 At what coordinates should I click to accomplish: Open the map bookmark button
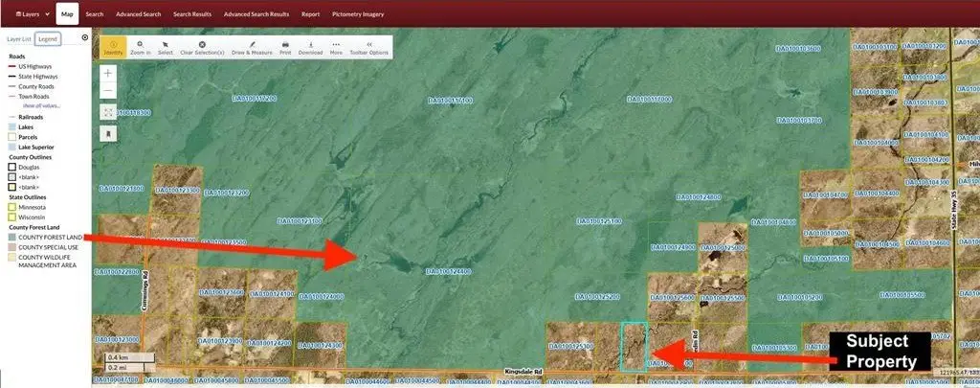(108, 133)
